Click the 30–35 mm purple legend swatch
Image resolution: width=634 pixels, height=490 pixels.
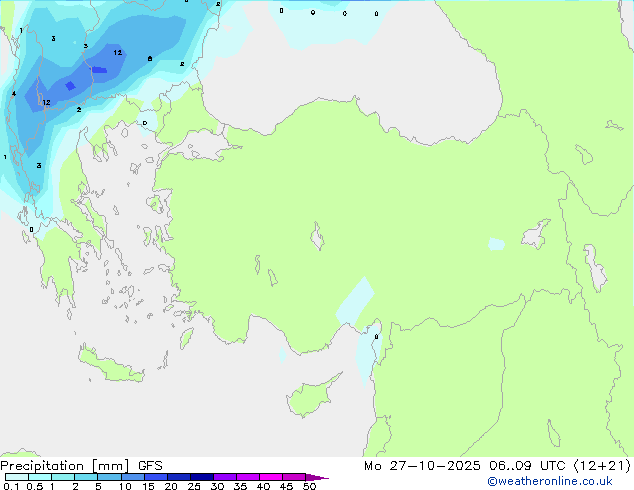[225, 477]
